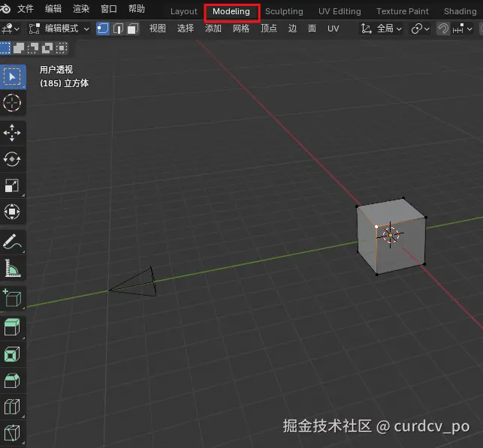483x448 pixels.
Task: Toggle snapping magnet on
Action: point(443,29)
